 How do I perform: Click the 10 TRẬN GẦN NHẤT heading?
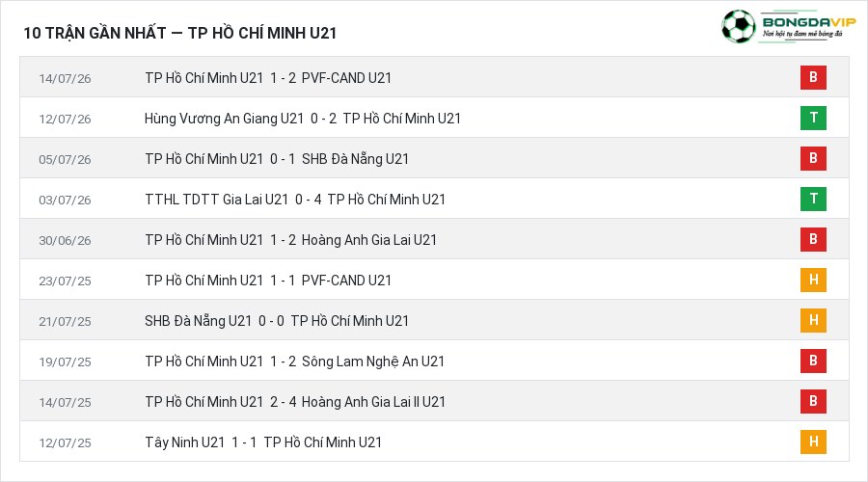95,33
